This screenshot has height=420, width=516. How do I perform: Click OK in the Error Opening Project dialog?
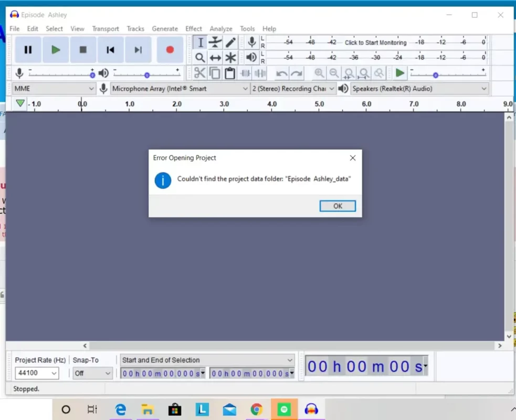click(338, 206)
